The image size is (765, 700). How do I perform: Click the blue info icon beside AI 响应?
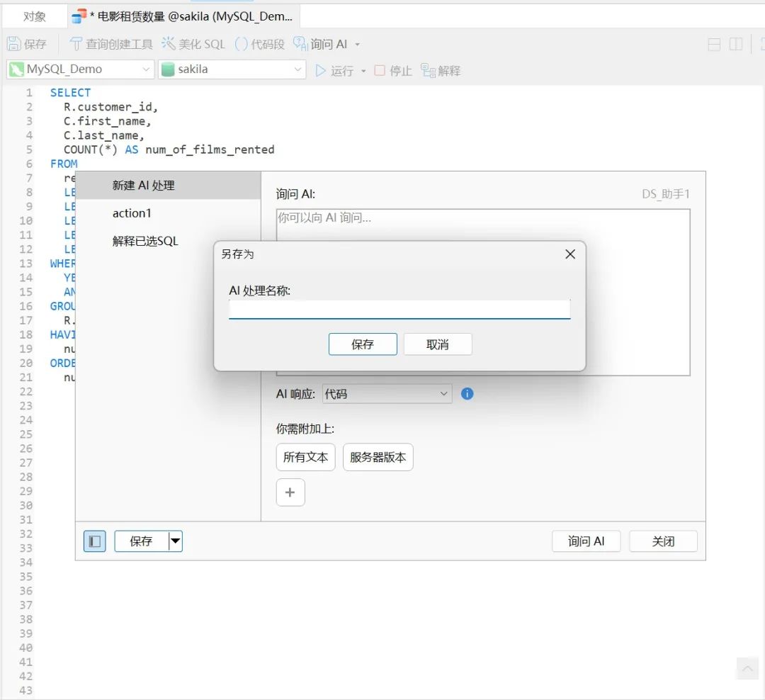coord(467,394)
